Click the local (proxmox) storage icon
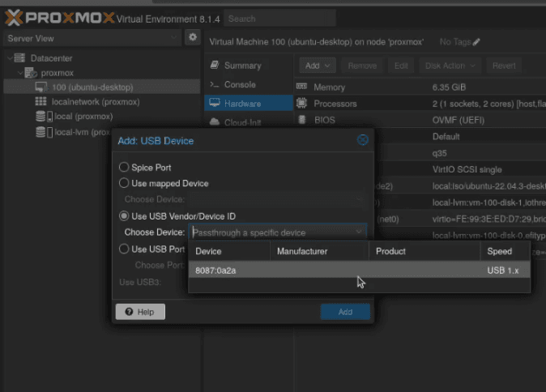The height and width of the screenshot is (392, 546). [45, 117]
